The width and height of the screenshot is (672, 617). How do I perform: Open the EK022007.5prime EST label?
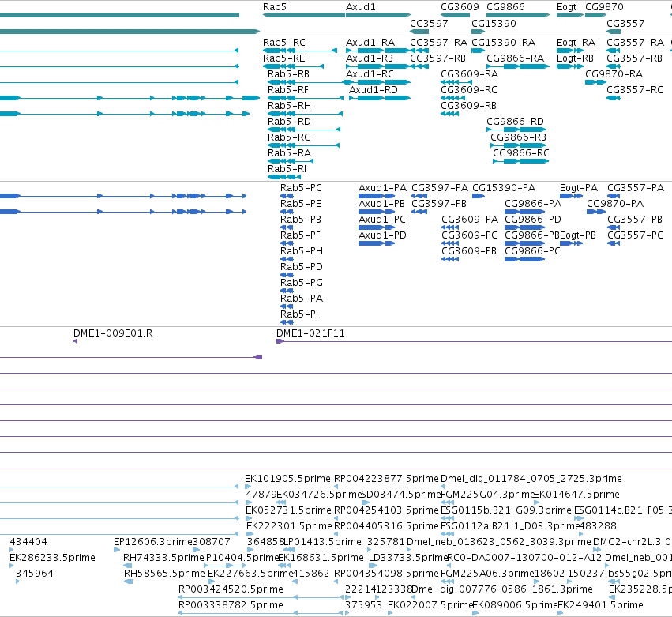pos(430,605)
